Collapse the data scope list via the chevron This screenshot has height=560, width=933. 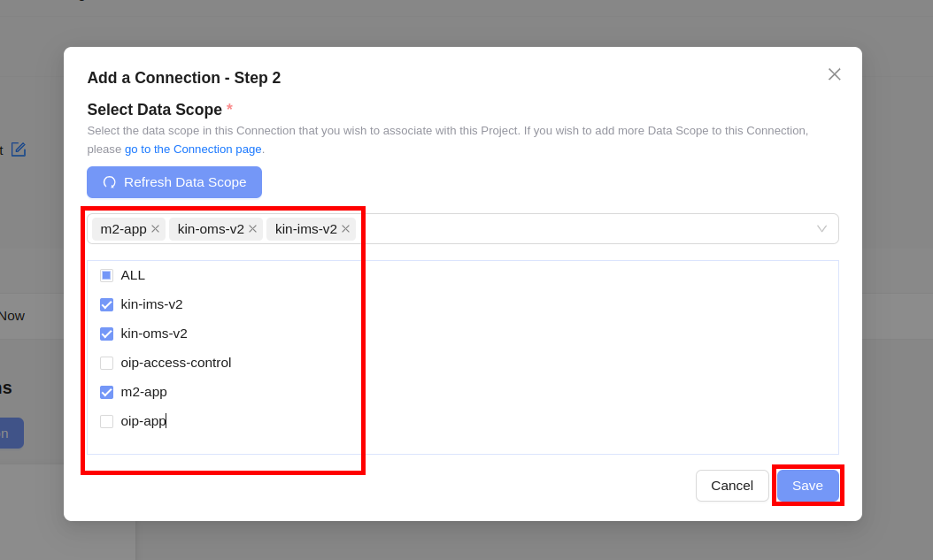(x=821, y=228)
